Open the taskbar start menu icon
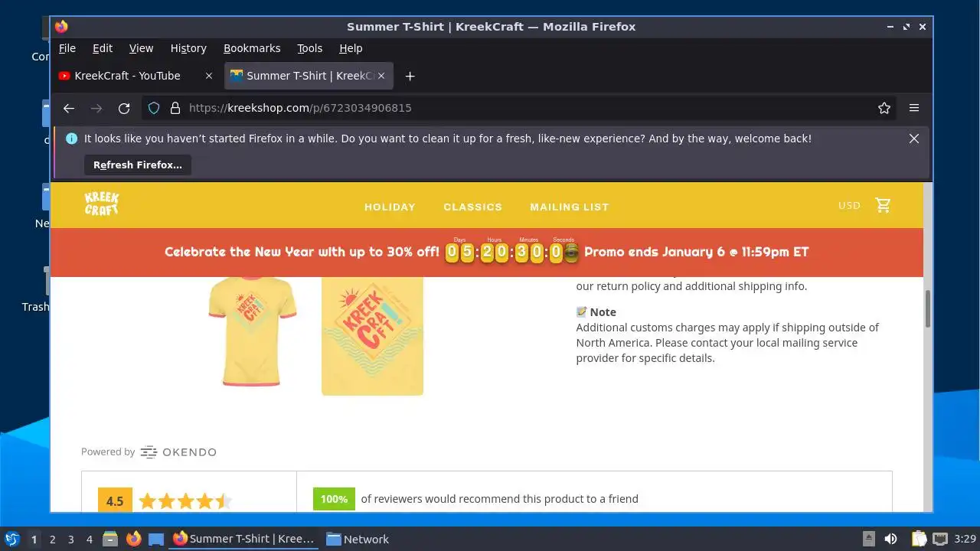Image resolution: width=980 pixels, height=551 pixels. (x=11, y=539)
